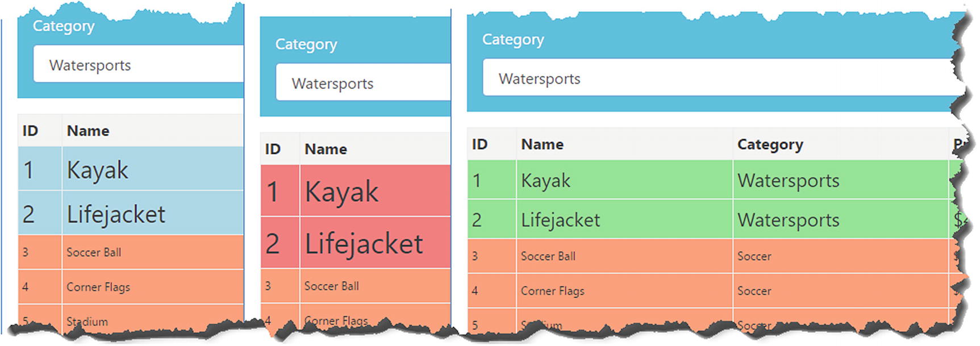Click the Watersports input above the green rows
Screen dimensions: 980x346
coord(716,78)
